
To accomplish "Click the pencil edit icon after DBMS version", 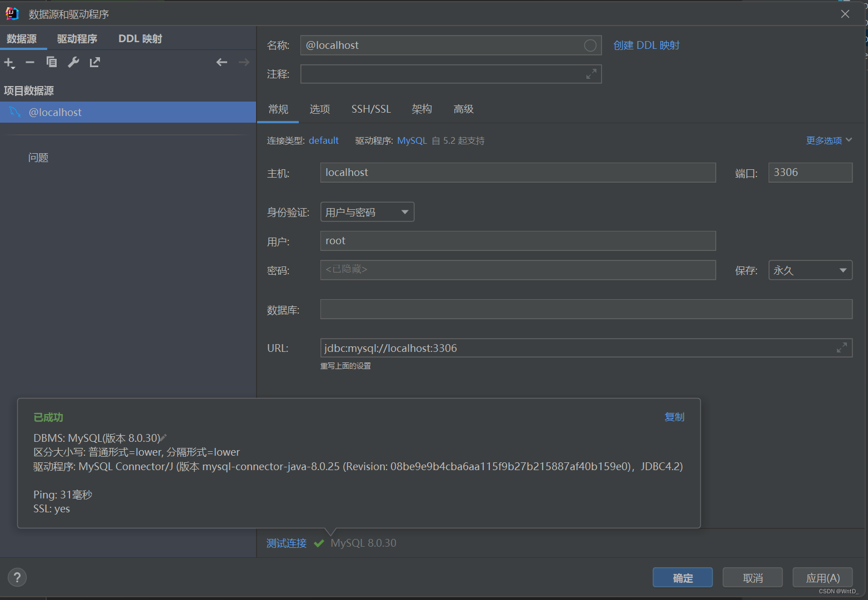I will (x=163, y=438).
